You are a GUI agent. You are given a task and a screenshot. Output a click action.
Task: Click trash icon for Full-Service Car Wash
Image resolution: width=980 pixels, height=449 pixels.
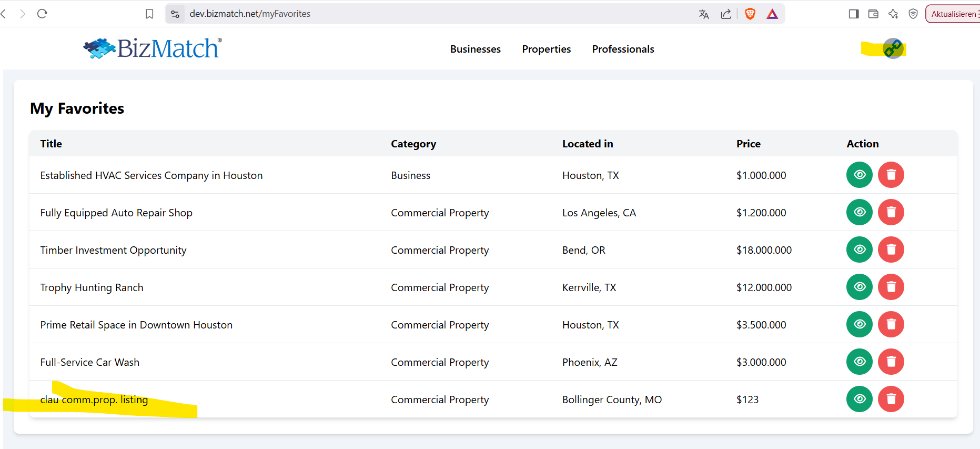(891, 362)
